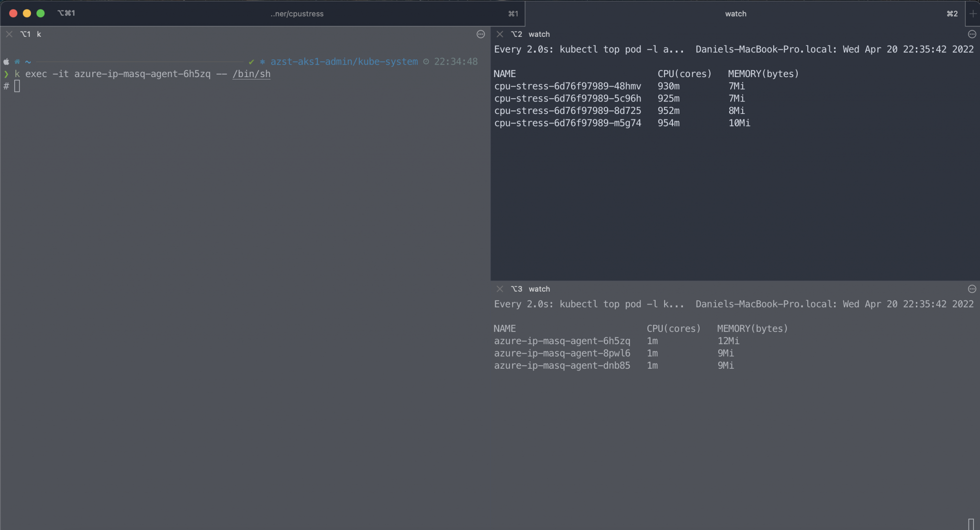Click the azure-ip-masq-agent-8pwl6 row
The height and width of the screenshot is (530, 980).
tap(562, 353)
